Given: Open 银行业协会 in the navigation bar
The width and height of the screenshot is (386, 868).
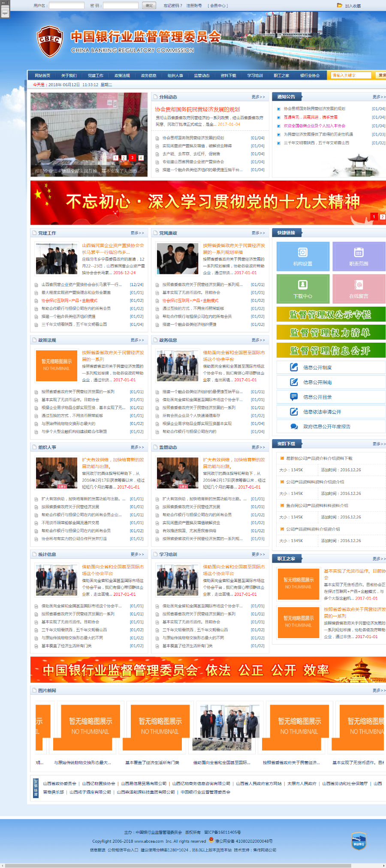Looking at the screenshot, I should (310, 75).
